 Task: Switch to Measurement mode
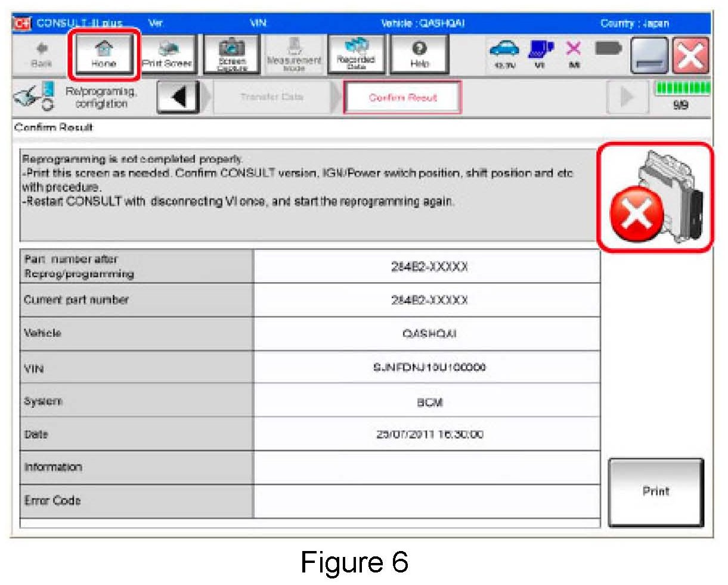[x=294, y=54]
